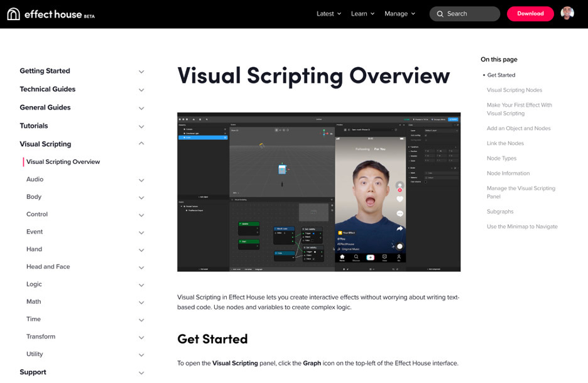Jump to Node Types section

[501, 158]
